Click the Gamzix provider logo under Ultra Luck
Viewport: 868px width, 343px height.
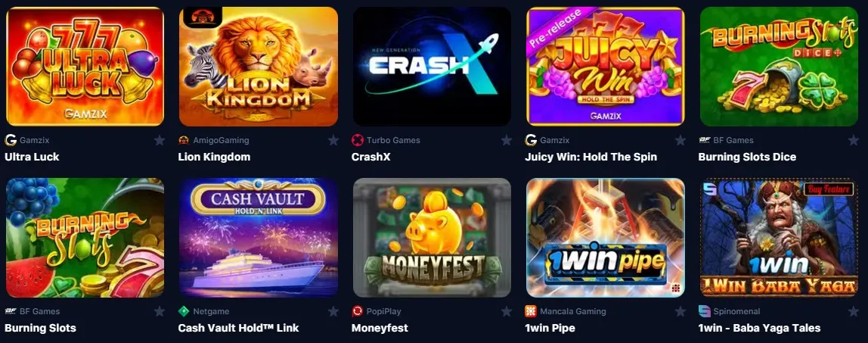click(11, 140)
